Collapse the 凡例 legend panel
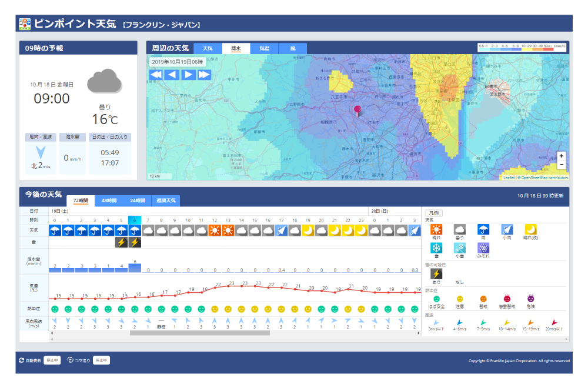 433,213
